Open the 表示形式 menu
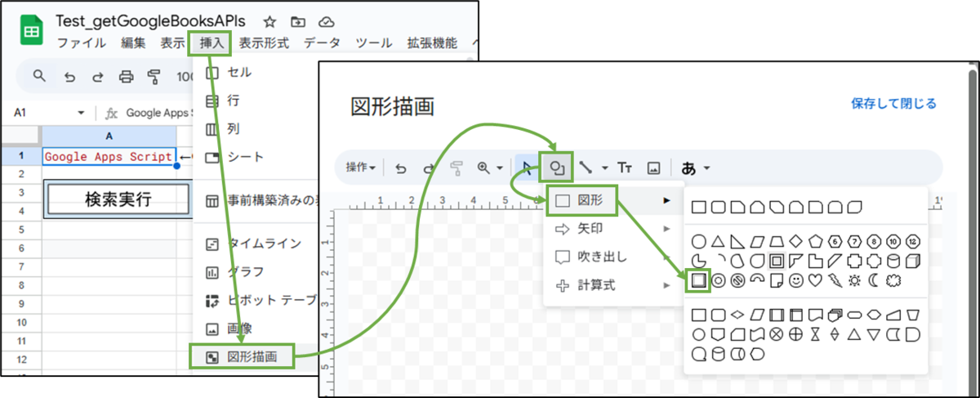980x398 pixels. pyautogui.click(x=265, y=43)
